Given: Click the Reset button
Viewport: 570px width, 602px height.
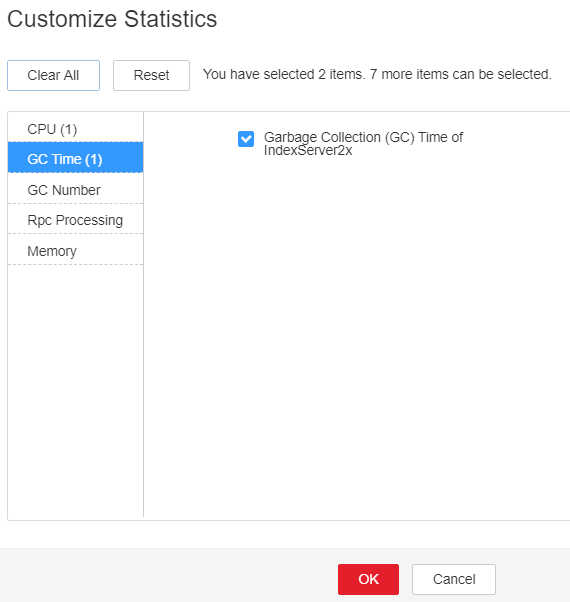Looking at the screenshot, I should [151, 75].
